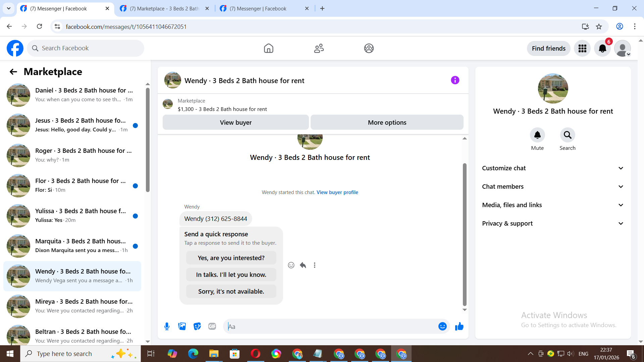This screenshot has height=362, width=644.
Task: Send a thumbs up like
Action: 459,326
